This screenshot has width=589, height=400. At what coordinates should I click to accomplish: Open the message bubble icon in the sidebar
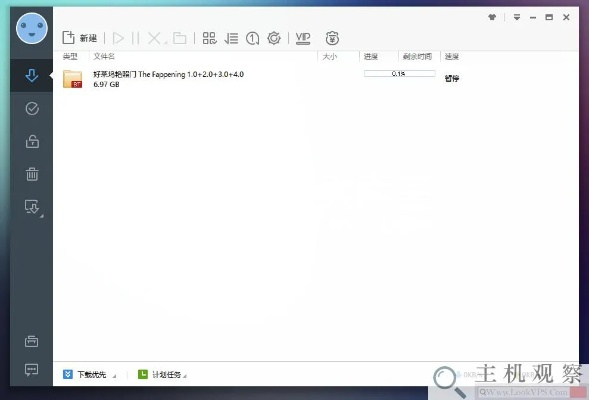[32, 370]
